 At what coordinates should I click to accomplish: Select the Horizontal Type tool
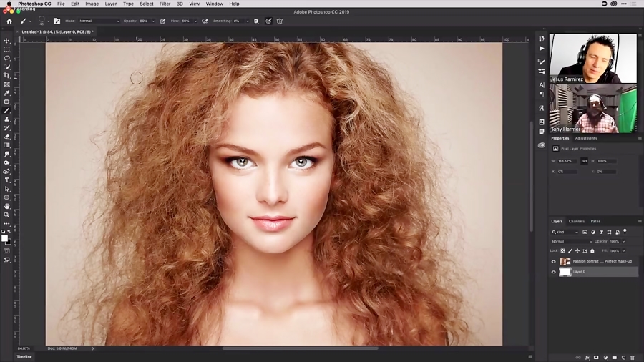click(x=7, y=180)
